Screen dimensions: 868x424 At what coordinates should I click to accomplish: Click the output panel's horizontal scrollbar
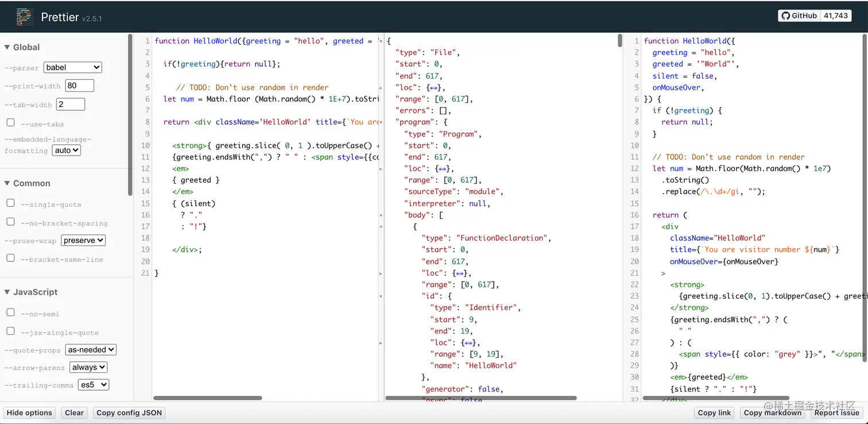(716, 398)
